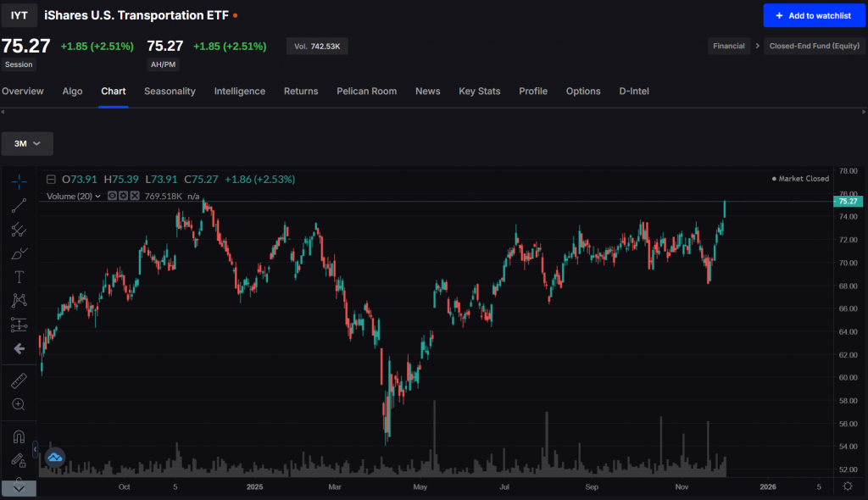This screenshot has width=868, height=500.
Task: Click Add to watchlist button
Action: point(813,15)
